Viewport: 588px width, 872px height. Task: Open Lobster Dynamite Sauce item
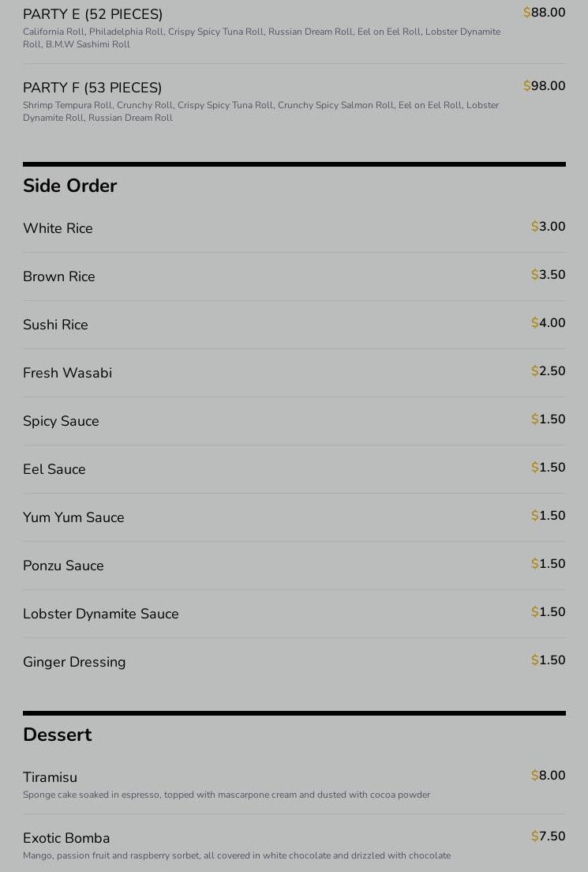click(x=294, y=614)
